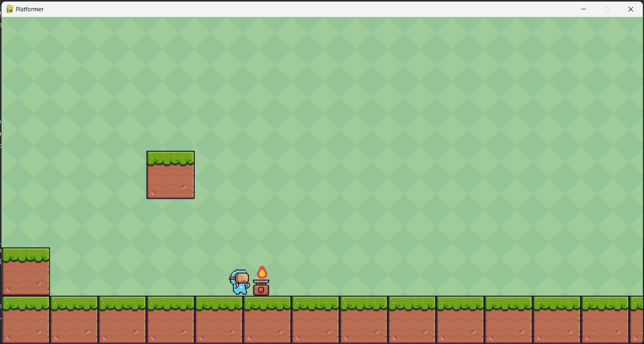The image size is (644, 344).
Task: Click the blue astronaut player character
Action: coord(240,282)
